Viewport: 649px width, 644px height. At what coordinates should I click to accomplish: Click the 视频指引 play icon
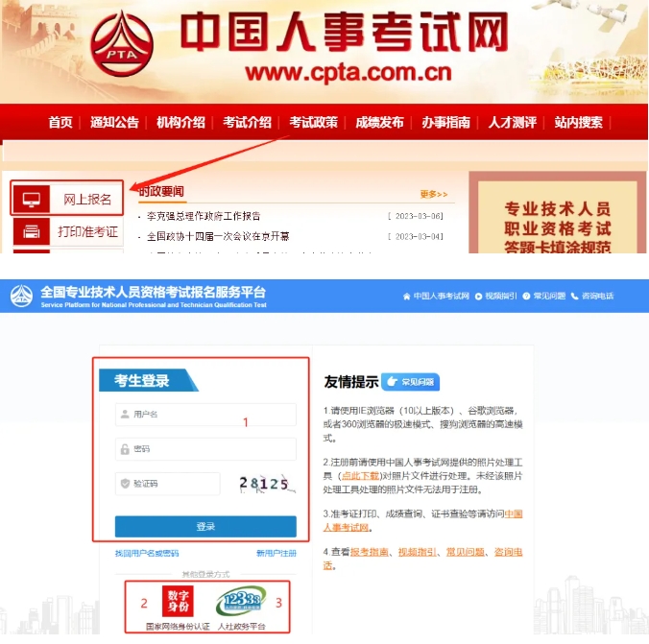point(478,296)
